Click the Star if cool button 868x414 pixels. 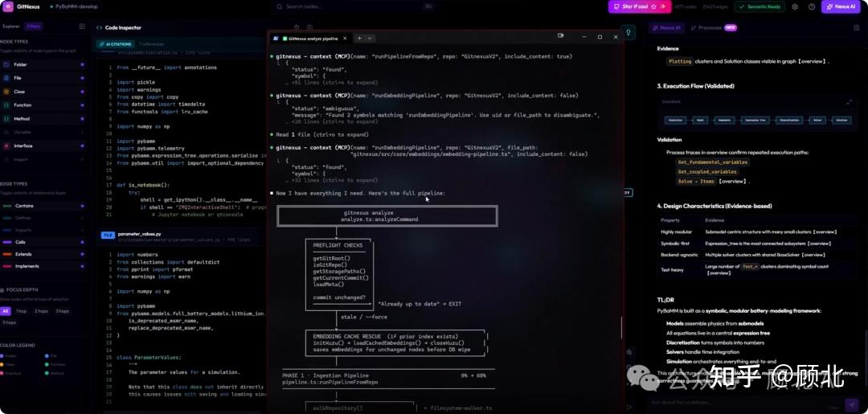click(640, 6)
